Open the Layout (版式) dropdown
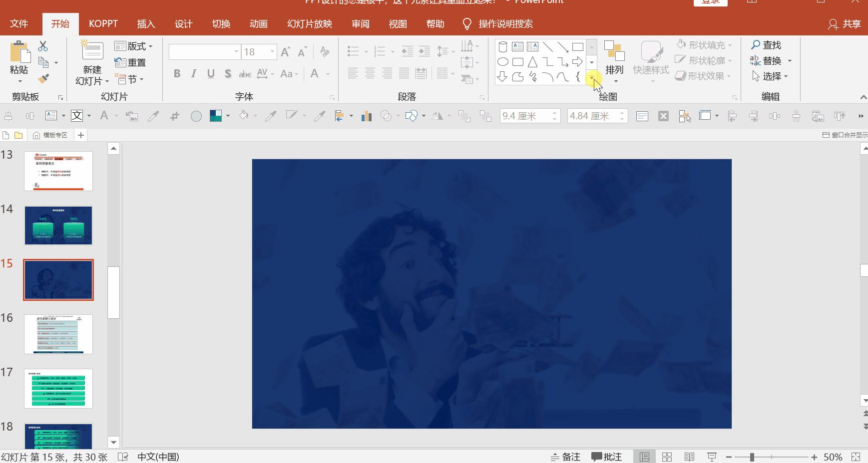This screenshot has width=868, height=463. (134, 46)
